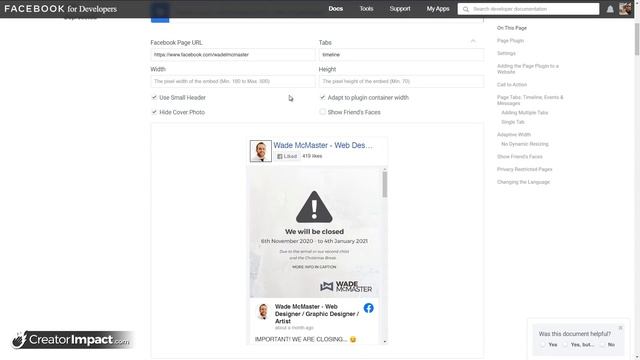The width and height of the screenshot is (640, 360).
Task: Click the '419 likes' text
Action: (312, 156)
